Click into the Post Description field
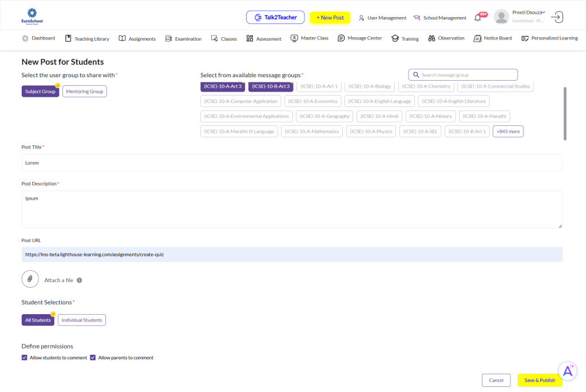Image resolution: width=586 pixels, height=392 pixels. click(292, 209)
